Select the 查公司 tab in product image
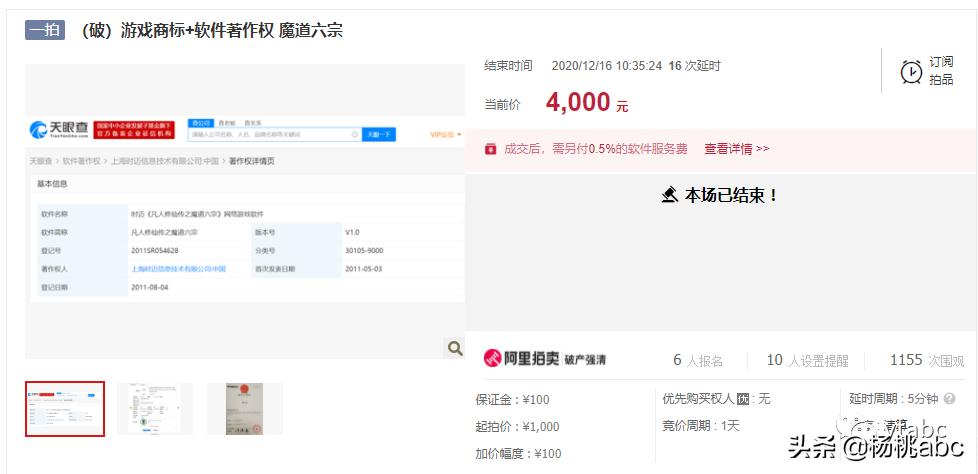Screen dimensions: 978x474 click(201, 123)
